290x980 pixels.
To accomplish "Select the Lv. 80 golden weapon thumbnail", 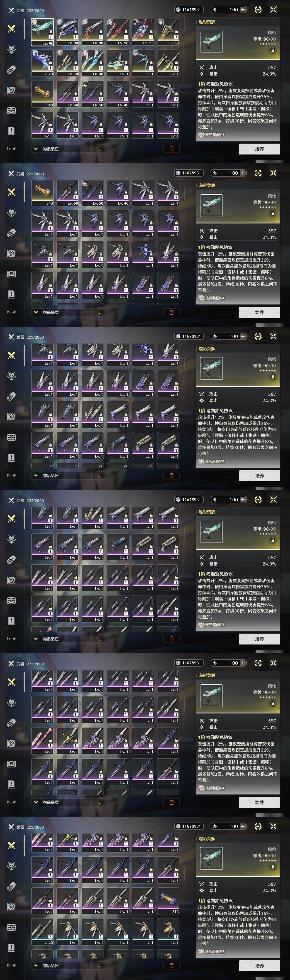I will [168, 32].
